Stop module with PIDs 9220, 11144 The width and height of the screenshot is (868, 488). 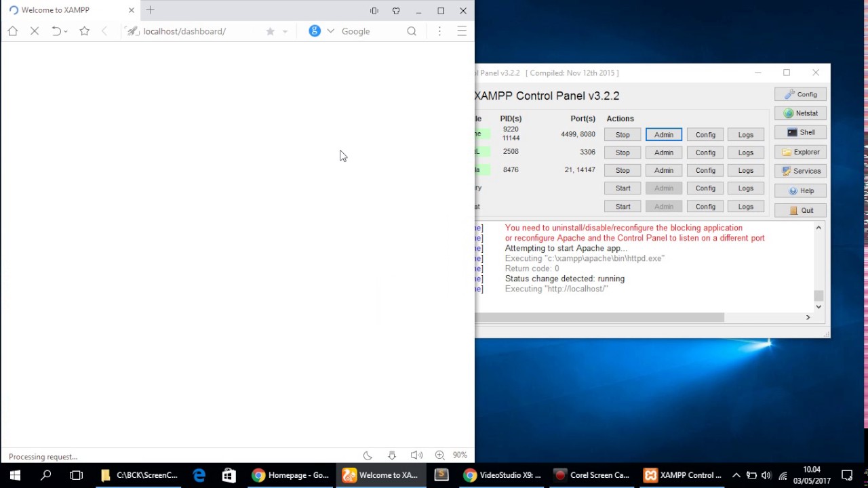623,134
